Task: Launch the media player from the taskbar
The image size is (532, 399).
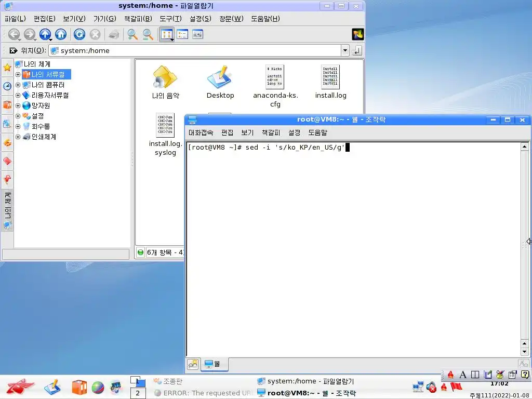Action: point(116,387)
